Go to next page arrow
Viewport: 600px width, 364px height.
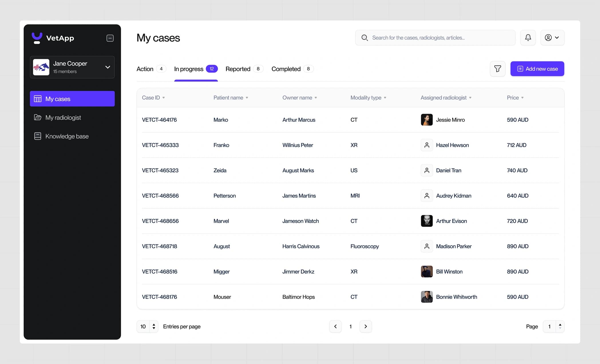coord(365,326)
